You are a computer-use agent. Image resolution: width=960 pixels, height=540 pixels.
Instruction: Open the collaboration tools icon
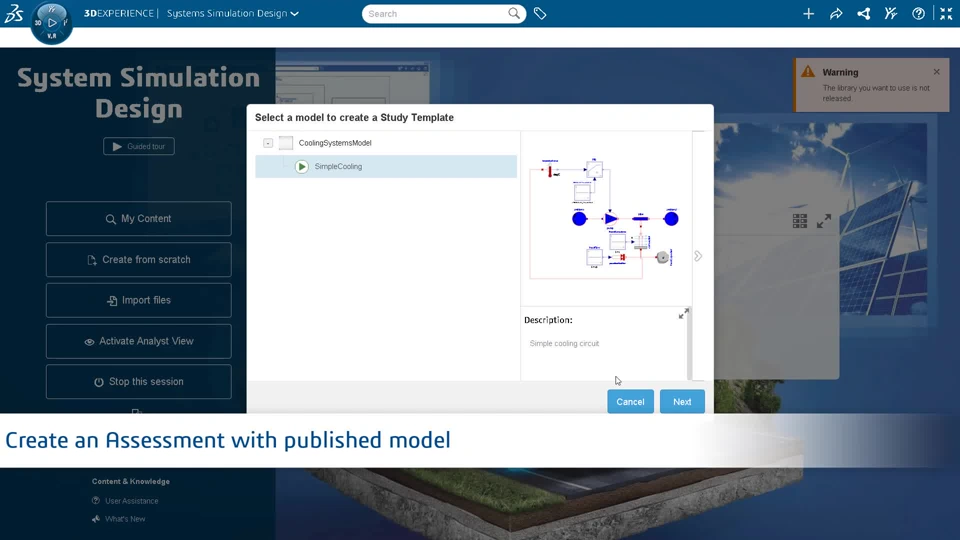point(891,13)
